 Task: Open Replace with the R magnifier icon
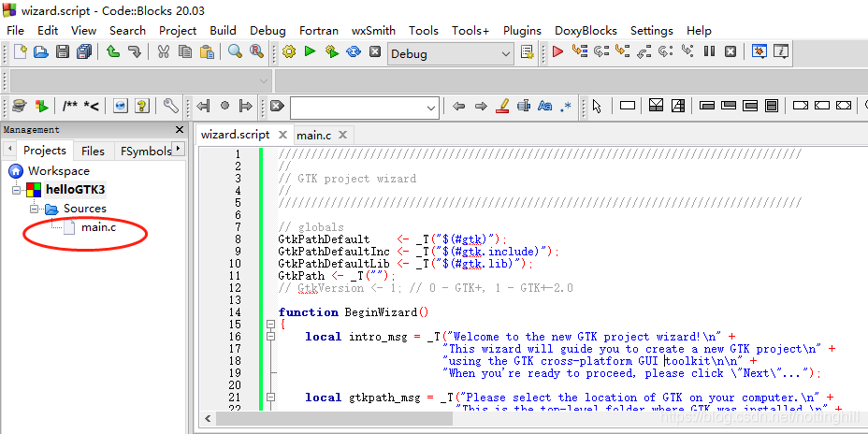click(256, 52)
